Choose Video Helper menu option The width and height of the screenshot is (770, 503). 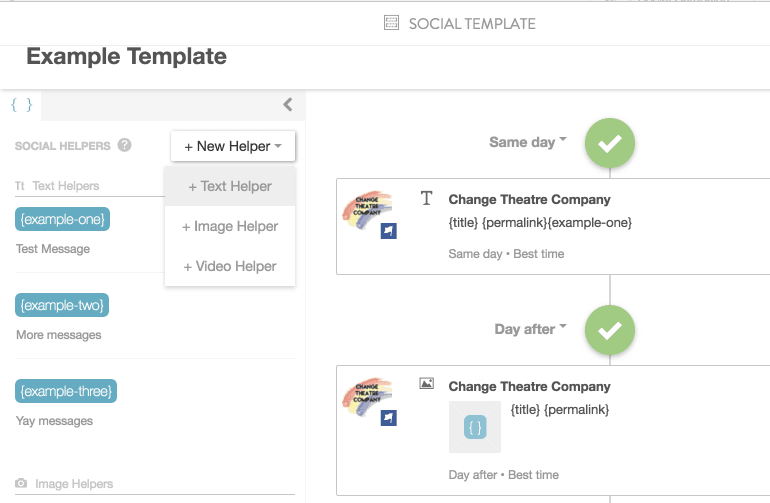(230, 266)
